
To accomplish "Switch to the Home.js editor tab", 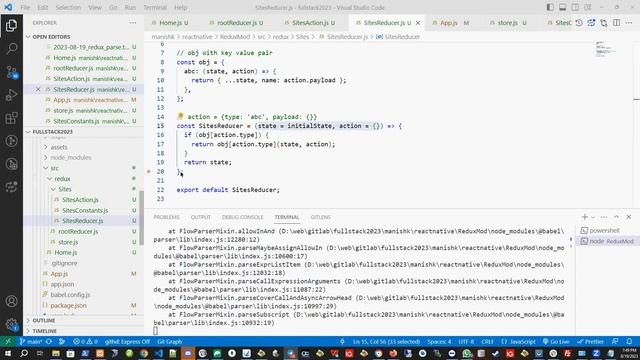I will [173, 23].
